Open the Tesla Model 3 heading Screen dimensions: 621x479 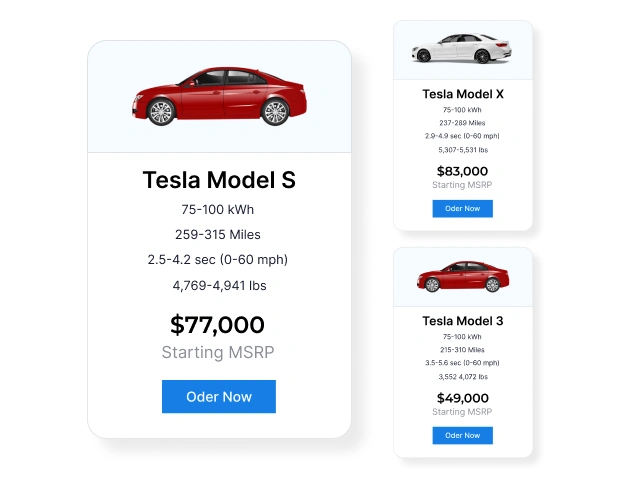(x=462, y=321)
